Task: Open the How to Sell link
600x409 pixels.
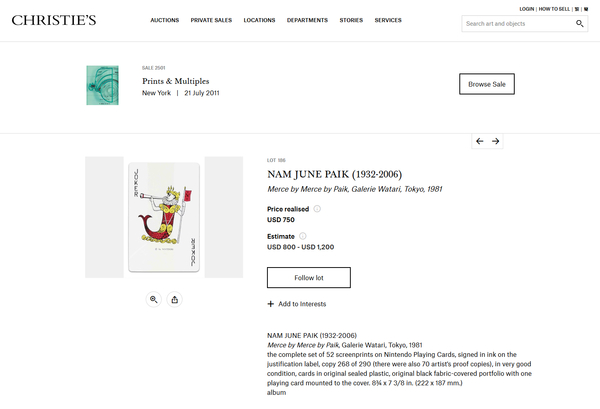Action: (554, 8)
